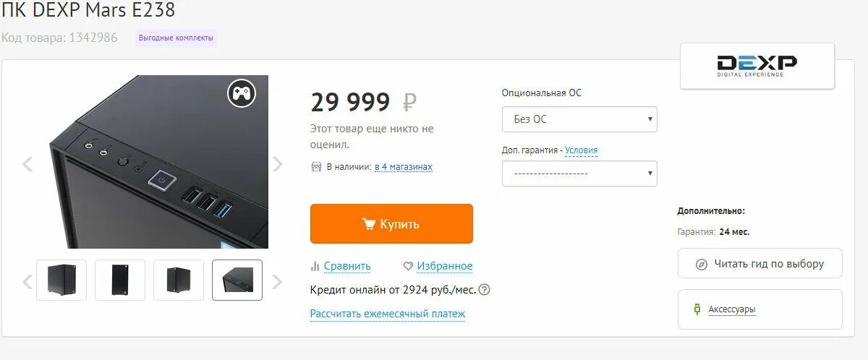The height and width of the screenshot is (360, 868).
Task: Open the optional OS dropdown 'Без ОС'
Action: coord(579,119)
